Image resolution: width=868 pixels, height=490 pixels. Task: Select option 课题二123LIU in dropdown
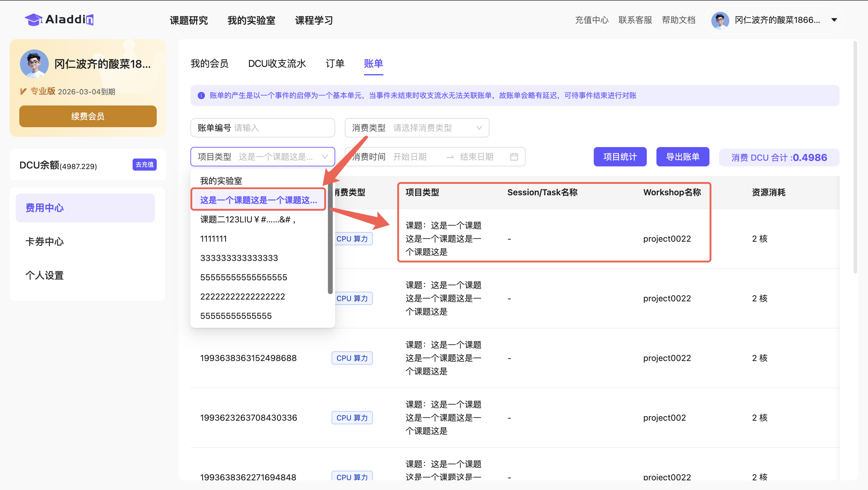248,219
